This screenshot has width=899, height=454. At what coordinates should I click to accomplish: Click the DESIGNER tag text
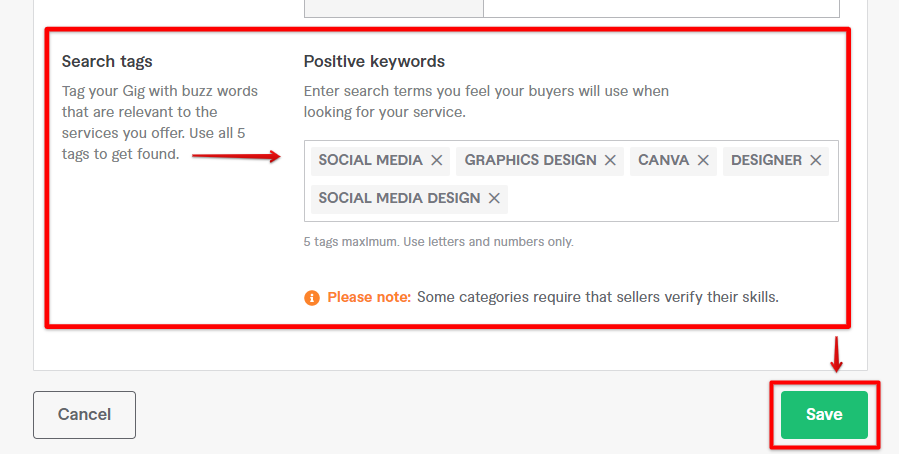(x=766, y=161)
